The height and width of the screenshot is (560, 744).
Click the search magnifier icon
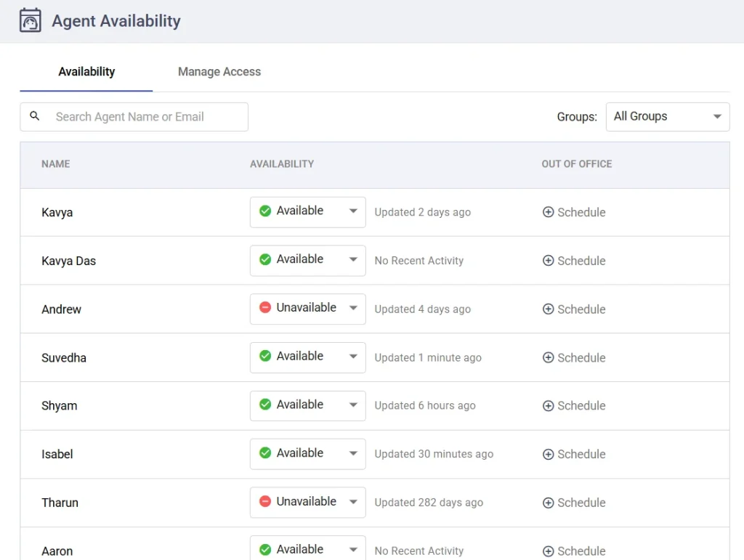point(35,115)
